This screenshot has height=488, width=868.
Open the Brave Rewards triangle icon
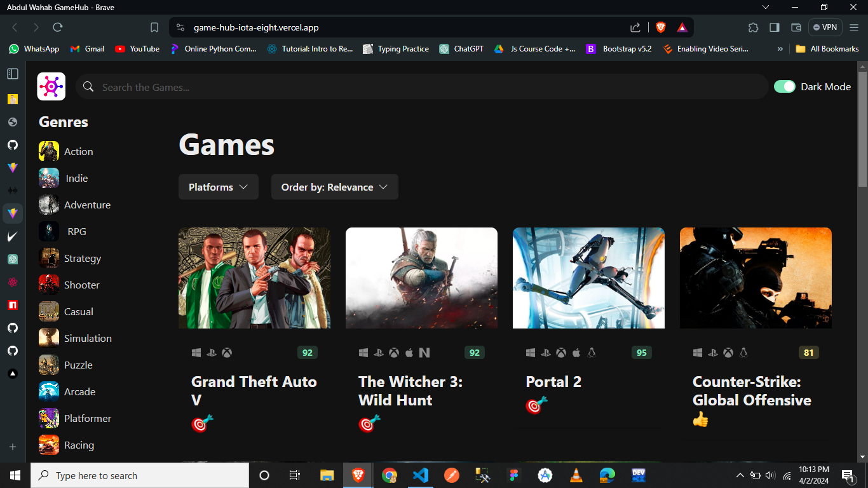coord(682,27)
